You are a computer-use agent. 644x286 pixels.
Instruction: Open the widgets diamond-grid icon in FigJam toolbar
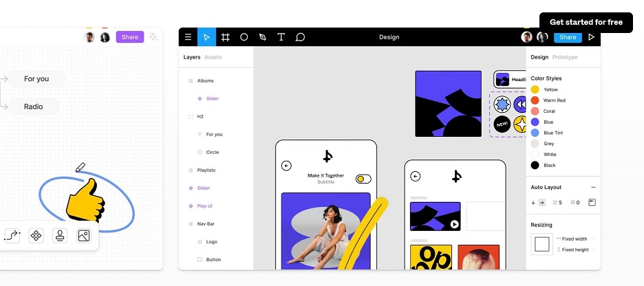click(36, 236)
